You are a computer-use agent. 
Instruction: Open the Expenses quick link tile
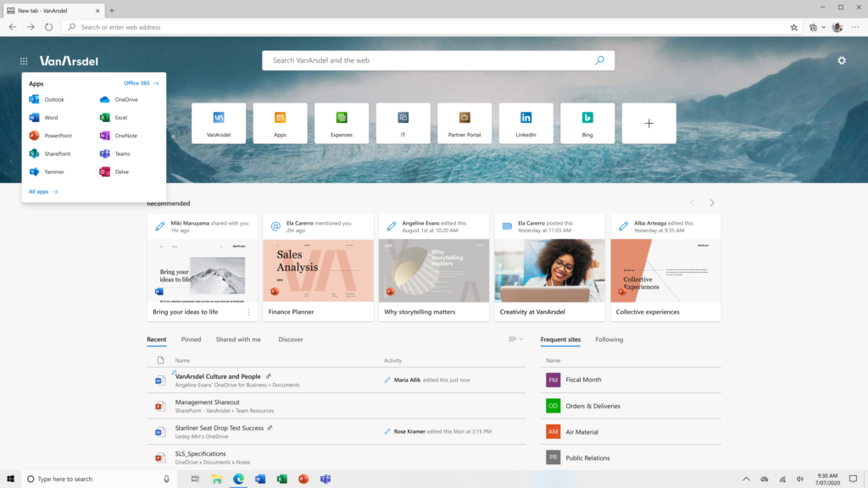[342, 124]
